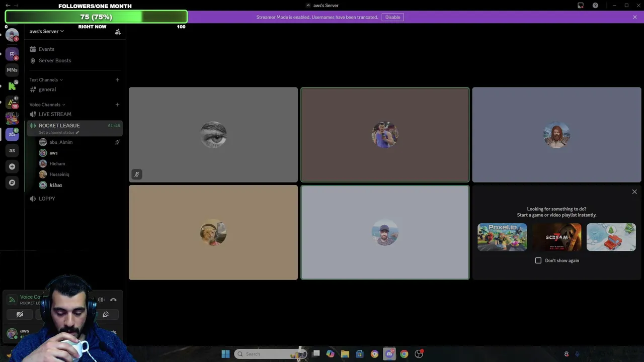
Task: Open the grey 'as' server icon
Action: point(12,150)
